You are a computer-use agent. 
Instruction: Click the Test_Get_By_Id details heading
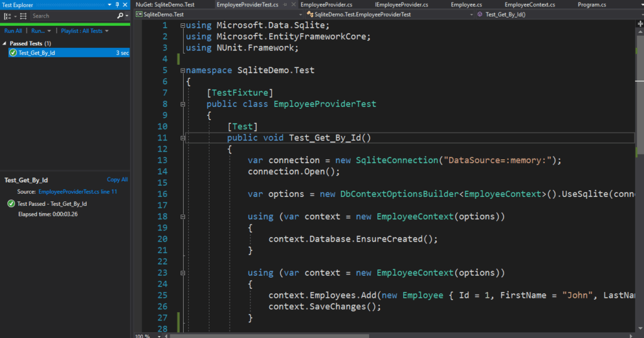[26, 180]
